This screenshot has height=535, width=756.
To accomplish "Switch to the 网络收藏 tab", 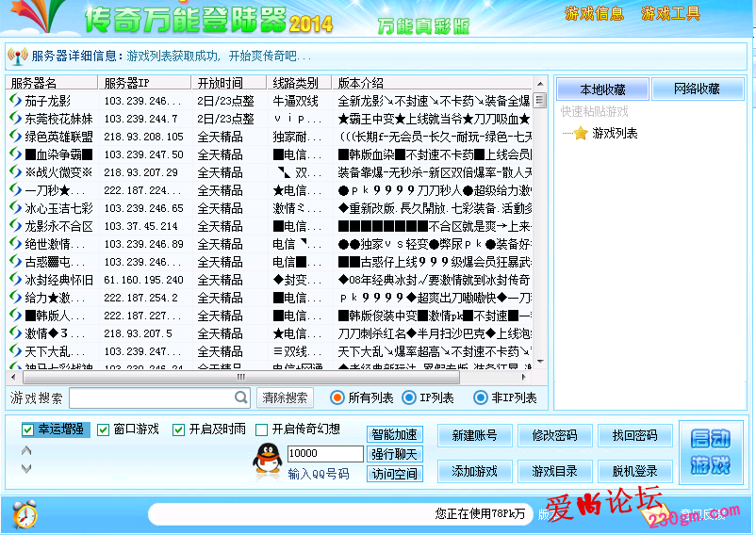I will click(698, 89).
